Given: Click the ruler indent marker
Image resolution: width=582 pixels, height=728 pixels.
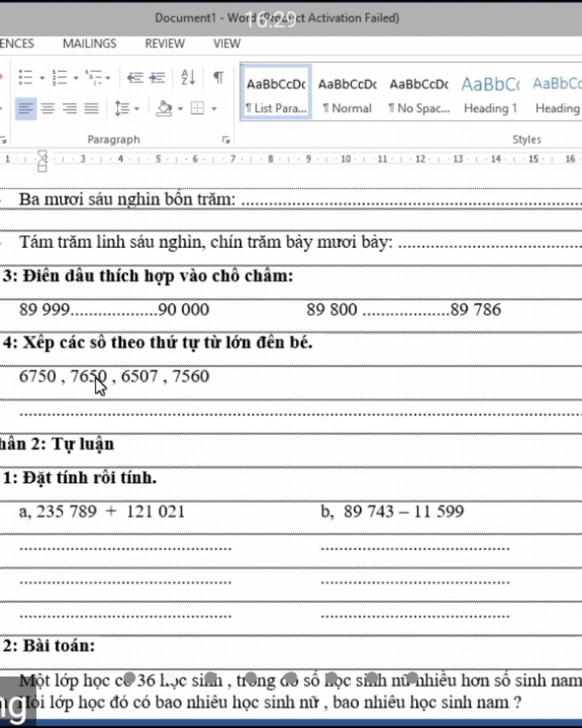Looking at the screenshot, I should (x=42, y=161).
